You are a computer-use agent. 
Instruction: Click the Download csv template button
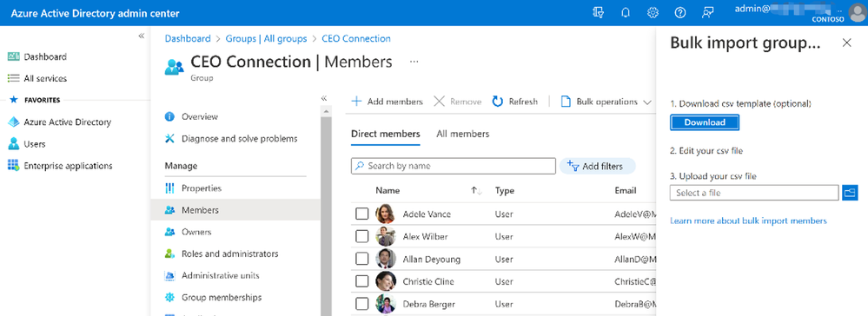[x=705, y=122]
